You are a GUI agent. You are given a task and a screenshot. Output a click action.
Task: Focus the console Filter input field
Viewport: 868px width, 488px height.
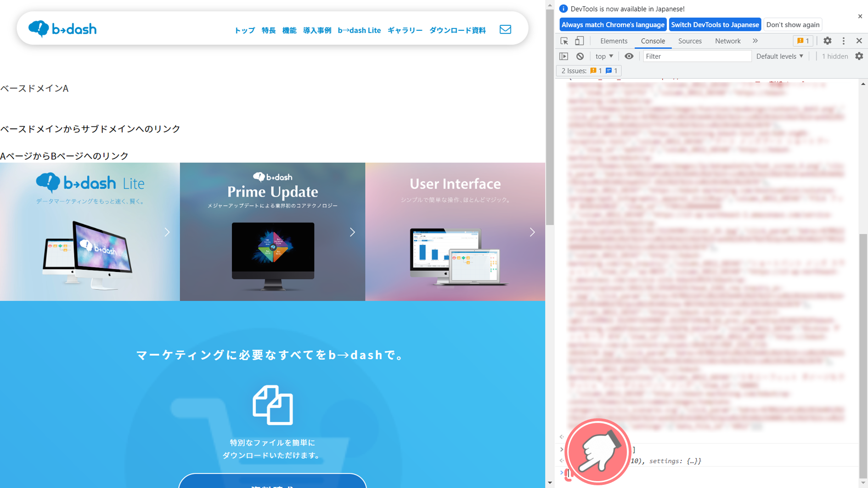point(697,56)
